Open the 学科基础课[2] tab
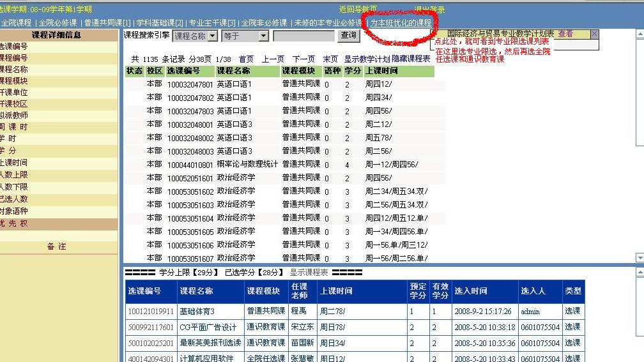Image resolution: width=644 pixels, height=362 pixels. click(x=160, y=23)
